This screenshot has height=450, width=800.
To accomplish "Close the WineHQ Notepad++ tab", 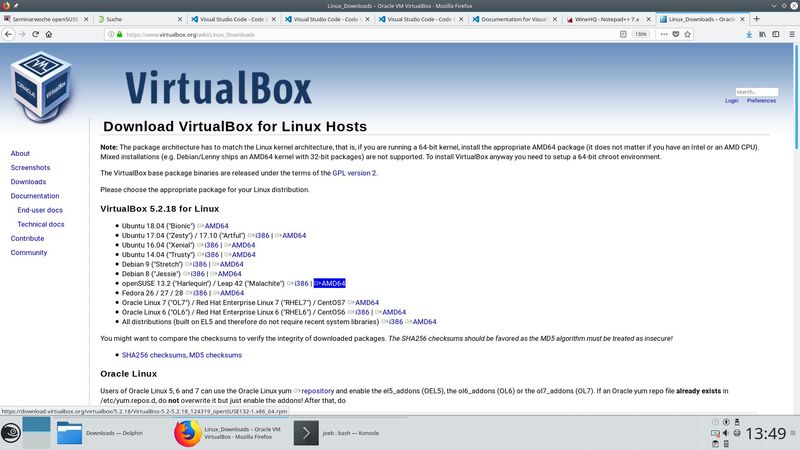I will point(648,19).
